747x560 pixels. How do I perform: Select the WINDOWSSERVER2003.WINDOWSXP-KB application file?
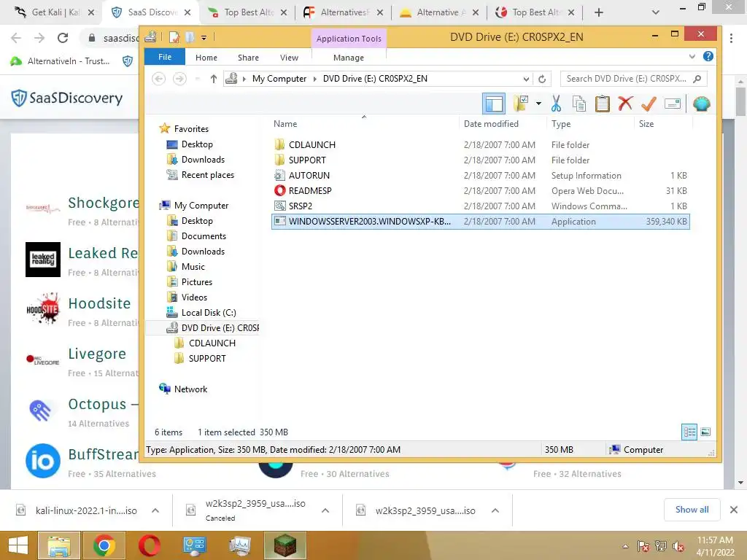(480, 222)
